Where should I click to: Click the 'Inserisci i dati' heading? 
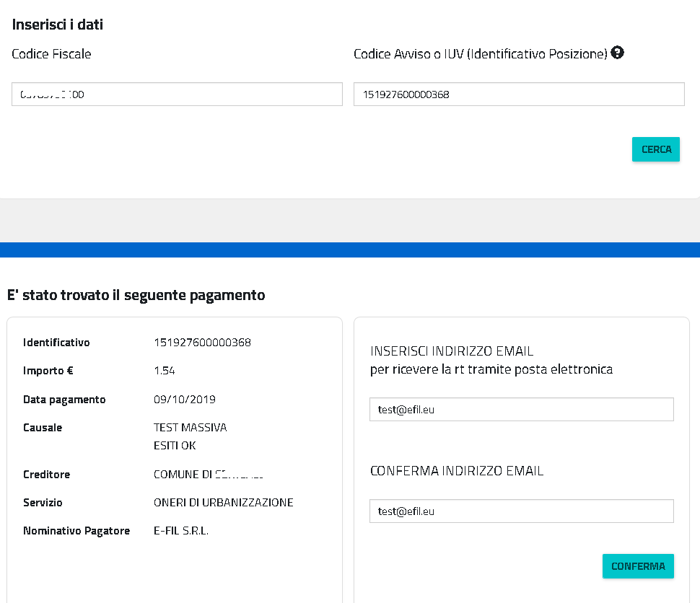click(x=58, y=25)
